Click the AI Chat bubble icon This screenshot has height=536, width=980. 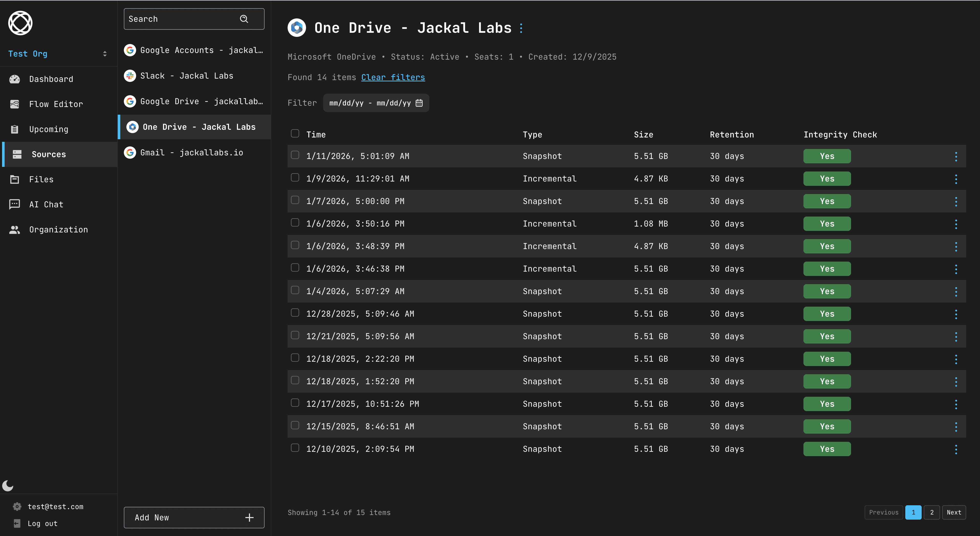(x=14, y=205)
